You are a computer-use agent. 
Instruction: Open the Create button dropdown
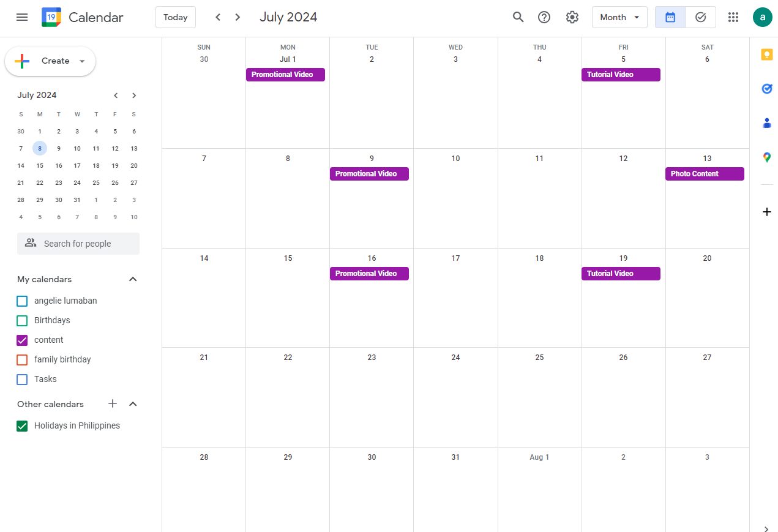(x=82, y=61)
